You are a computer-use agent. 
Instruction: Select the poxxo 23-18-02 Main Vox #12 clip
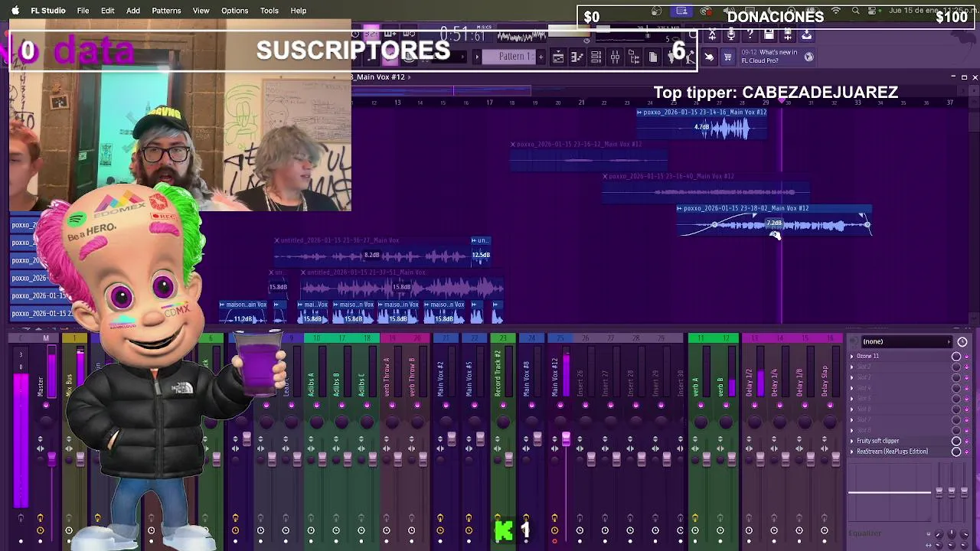(x=773, y=220)
